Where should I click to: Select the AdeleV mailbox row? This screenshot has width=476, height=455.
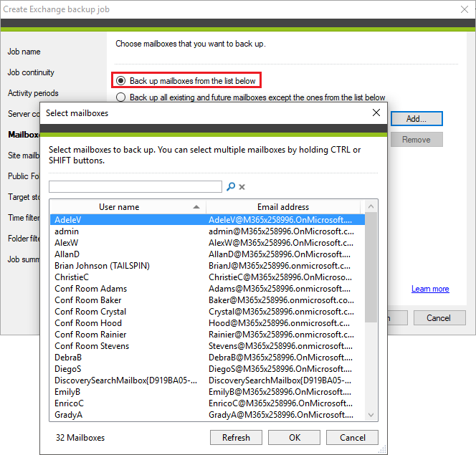[207, 219]
